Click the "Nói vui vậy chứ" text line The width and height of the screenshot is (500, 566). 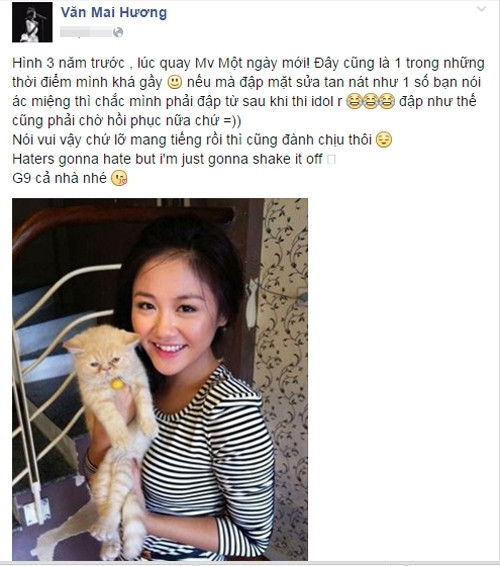192,140
